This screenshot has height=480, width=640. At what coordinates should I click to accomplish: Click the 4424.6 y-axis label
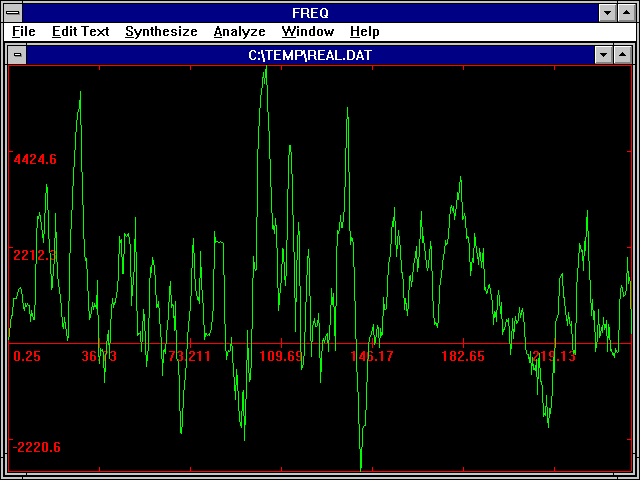(35, 159)
